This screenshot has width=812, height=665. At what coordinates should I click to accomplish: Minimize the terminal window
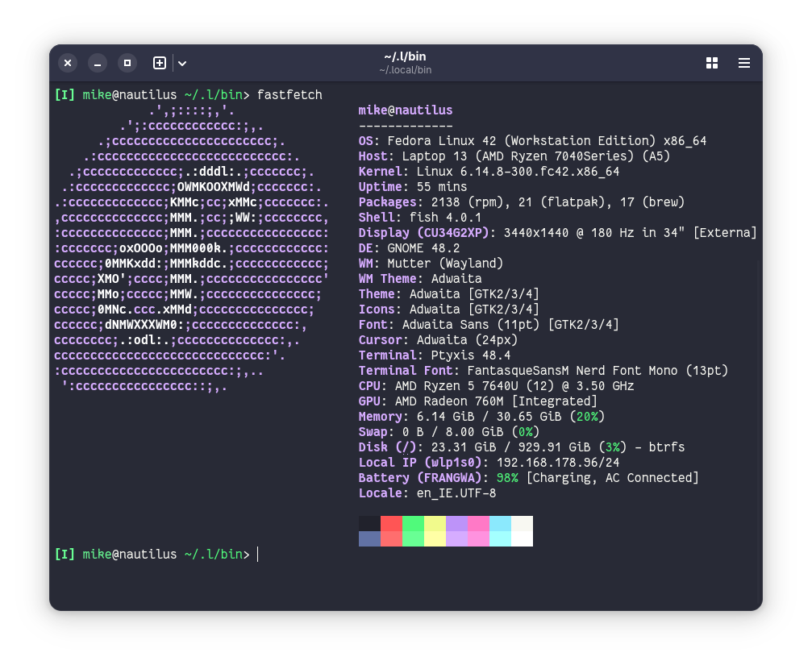click(98, 63)
